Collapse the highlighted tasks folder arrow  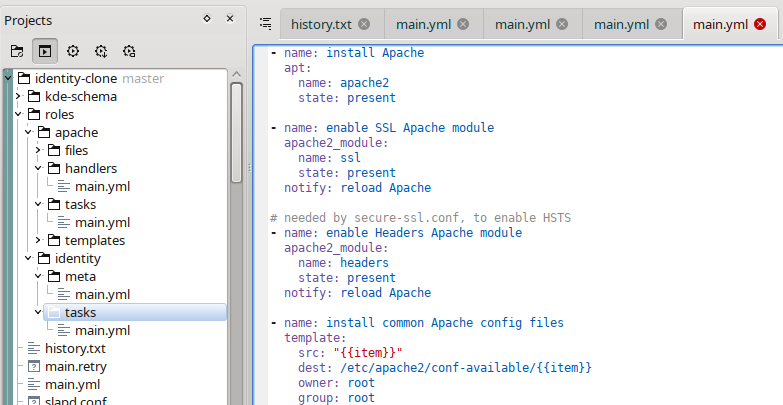pyautogui.click(x=38, y=312)
